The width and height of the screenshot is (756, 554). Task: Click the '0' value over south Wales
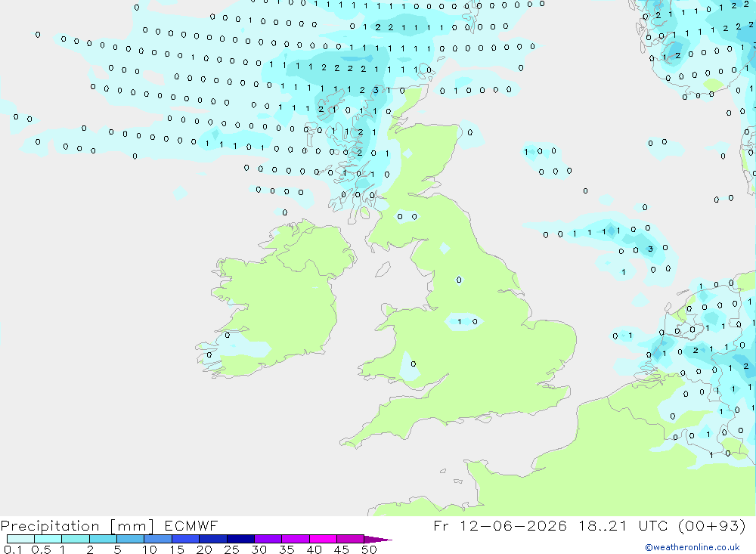414,364
